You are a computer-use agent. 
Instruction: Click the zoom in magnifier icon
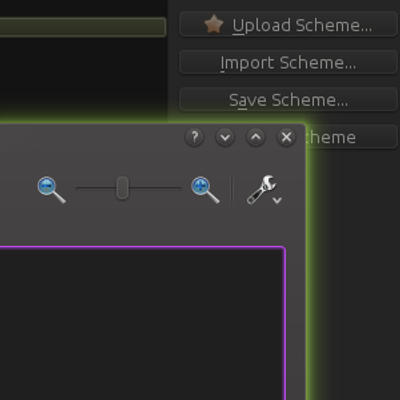click(x=205, y=189)
